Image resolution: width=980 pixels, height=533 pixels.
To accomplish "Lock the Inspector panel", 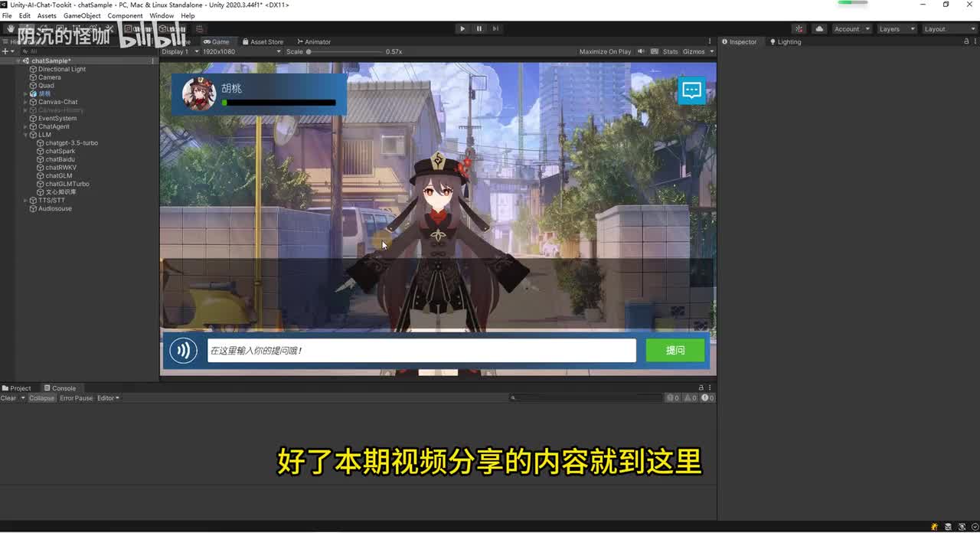I will tap(965, 41).
